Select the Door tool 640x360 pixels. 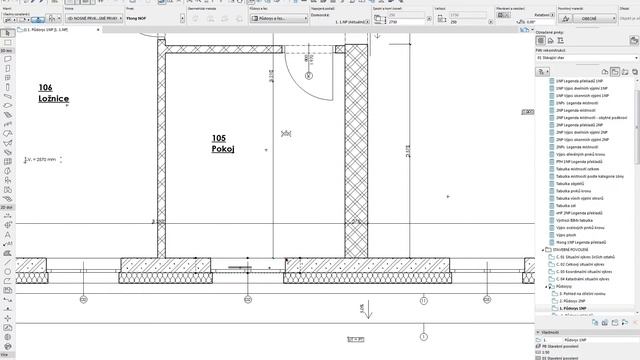[x=7, y=69]
